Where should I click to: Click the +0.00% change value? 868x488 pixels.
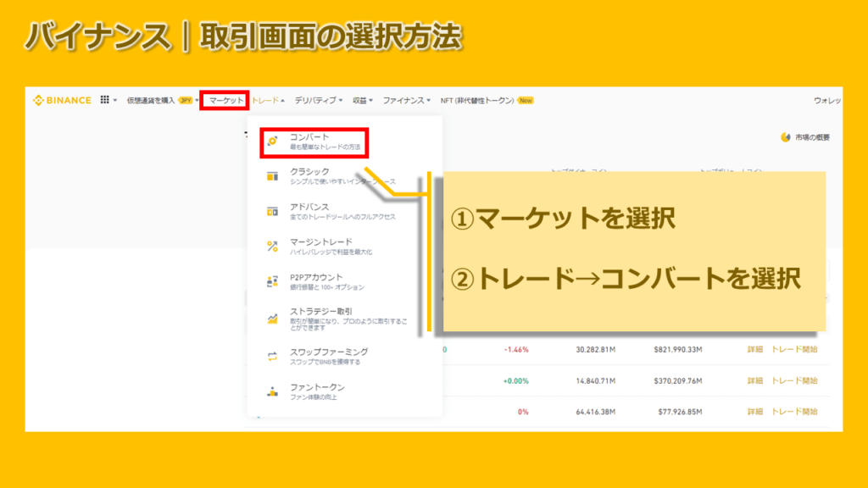515,380
